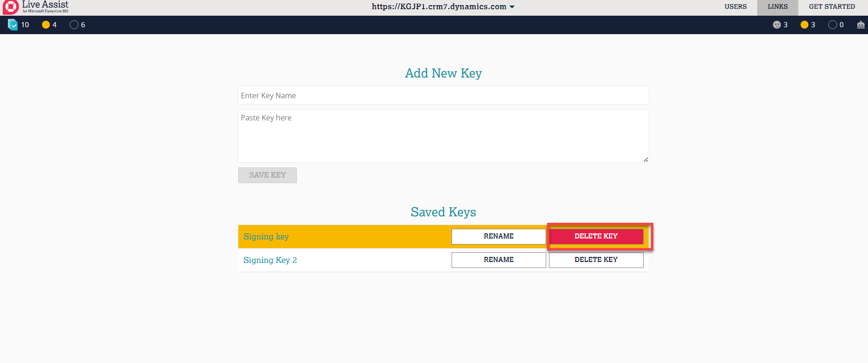Select the 'Signing Key 2' row label
This screenshot has width=868, height=363.
pos(270,260)
